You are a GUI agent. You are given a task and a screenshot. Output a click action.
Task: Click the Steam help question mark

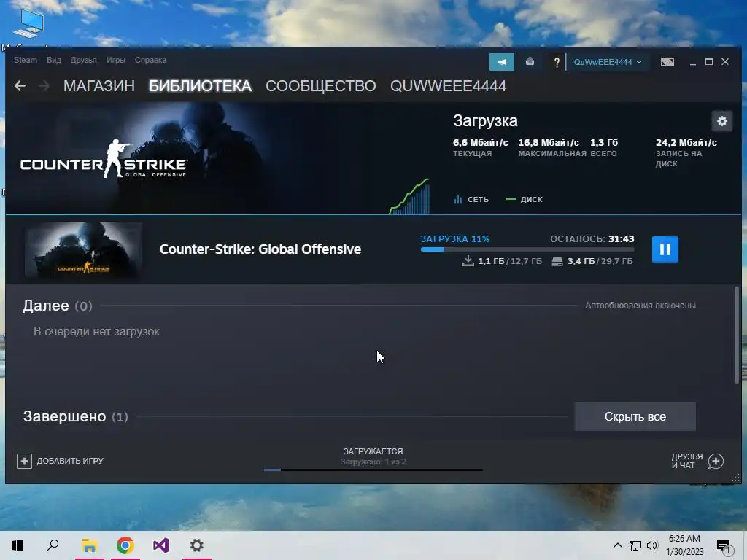(556, 63)
